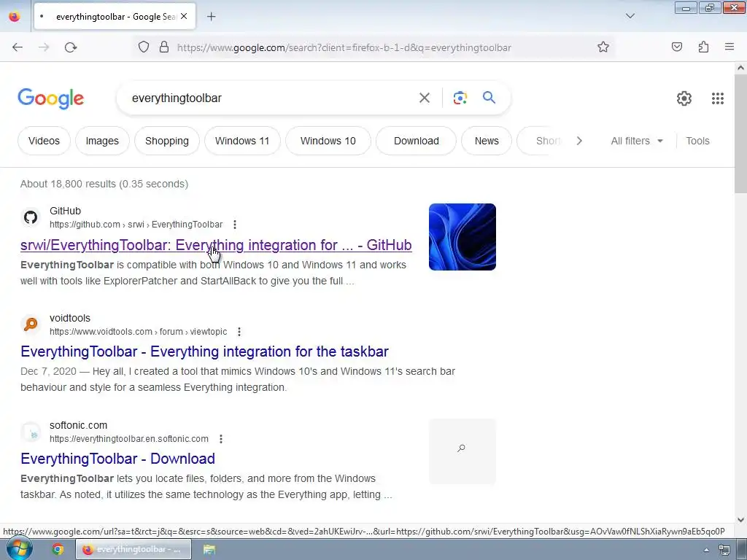Clear the Google search box
Viewport: 747px width, 560px height.
(424, 98)
